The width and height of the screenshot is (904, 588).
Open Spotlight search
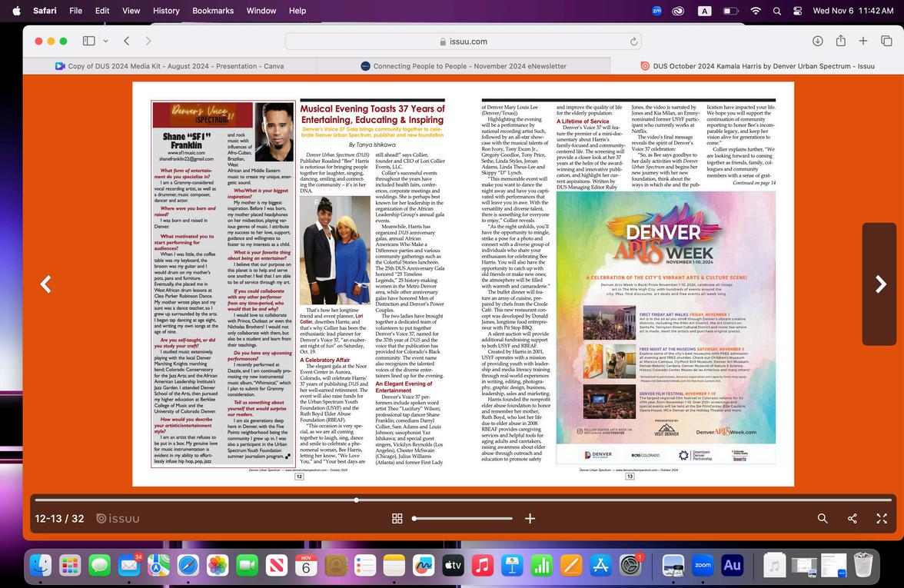tap(776, 11)
